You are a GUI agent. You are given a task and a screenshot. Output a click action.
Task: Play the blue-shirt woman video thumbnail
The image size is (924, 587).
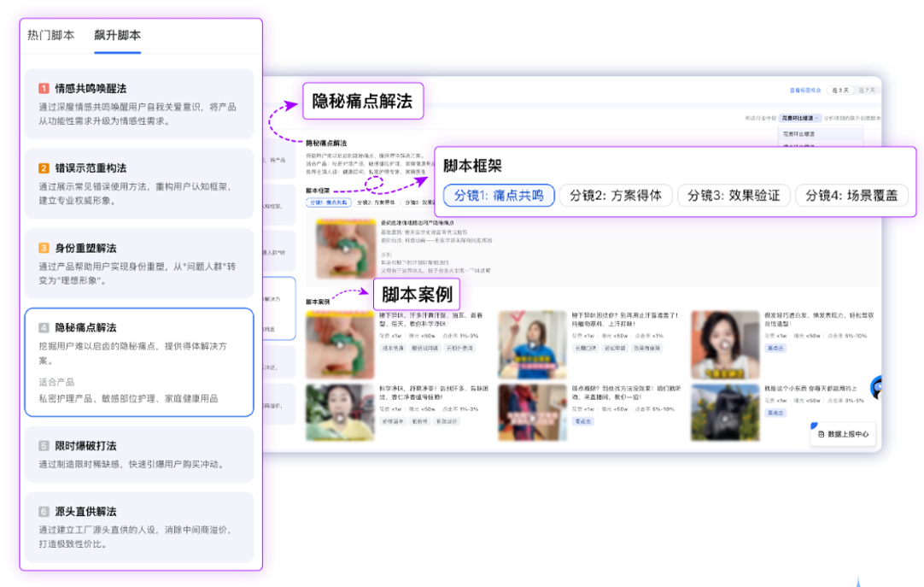(x=532, y=343)
